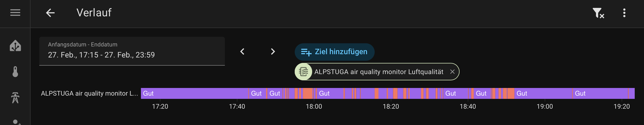Remove the ALPSTUGA air quality monitor chip
This screenshot has width=644, height=125.
click(x=452, y=72)
